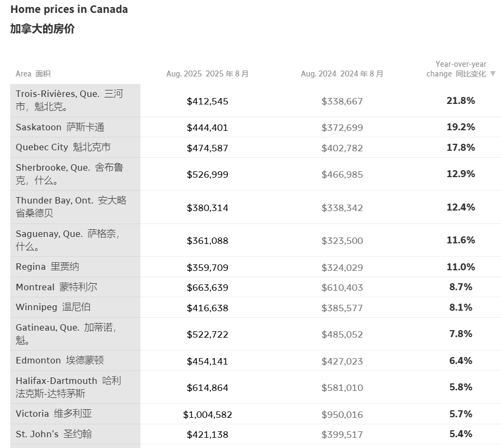The image size is (501, 448).
Task: Click Victoria's $1,004,582 price for Aug. 2025
Action: (207, 415)
